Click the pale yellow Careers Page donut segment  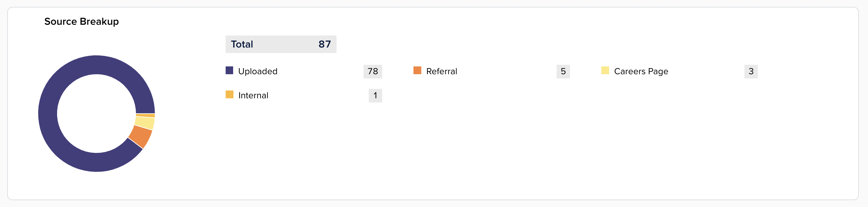pos(145,123)
